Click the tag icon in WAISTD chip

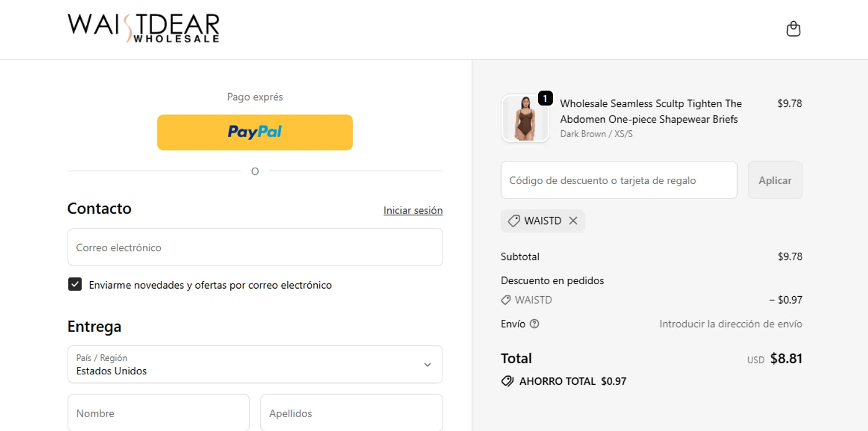pyautogui.click(x=513, y=220)
